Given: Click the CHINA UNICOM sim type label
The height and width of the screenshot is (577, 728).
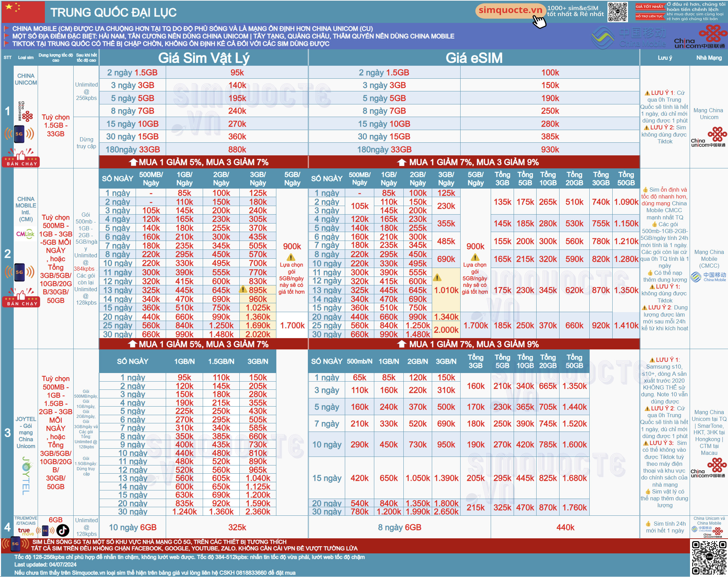Looking at the screenshot, I should coord(26,79).
